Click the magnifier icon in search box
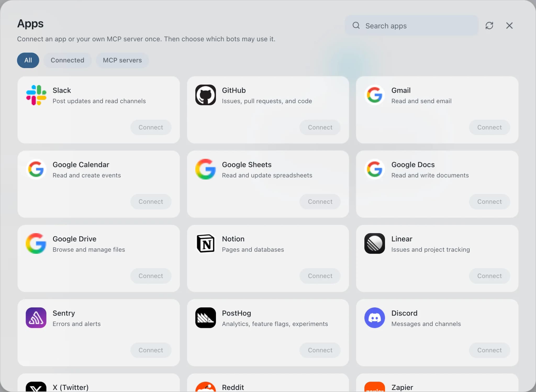 pos(356,25)
